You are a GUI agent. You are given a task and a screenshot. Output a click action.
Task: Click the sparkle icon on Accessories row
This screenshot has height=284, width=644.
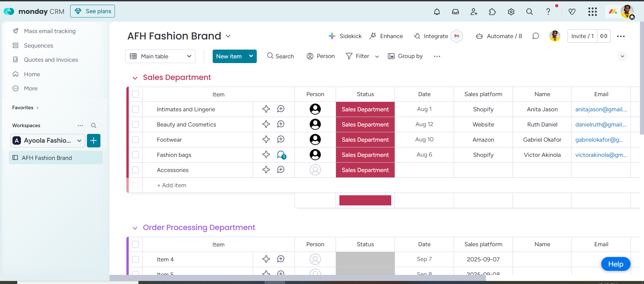[266, 170]
